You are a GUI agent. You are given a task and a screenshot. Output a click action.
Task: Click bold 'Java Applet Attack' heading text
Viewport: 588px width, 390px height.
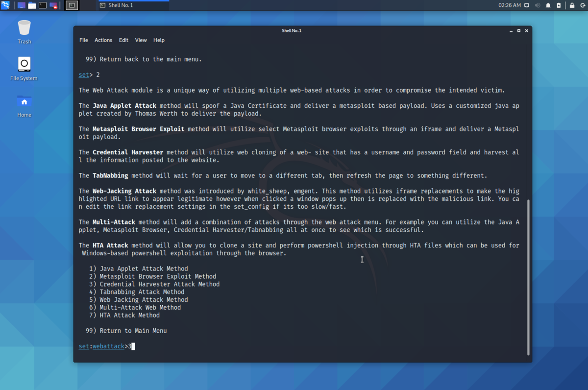click(124, 106)
